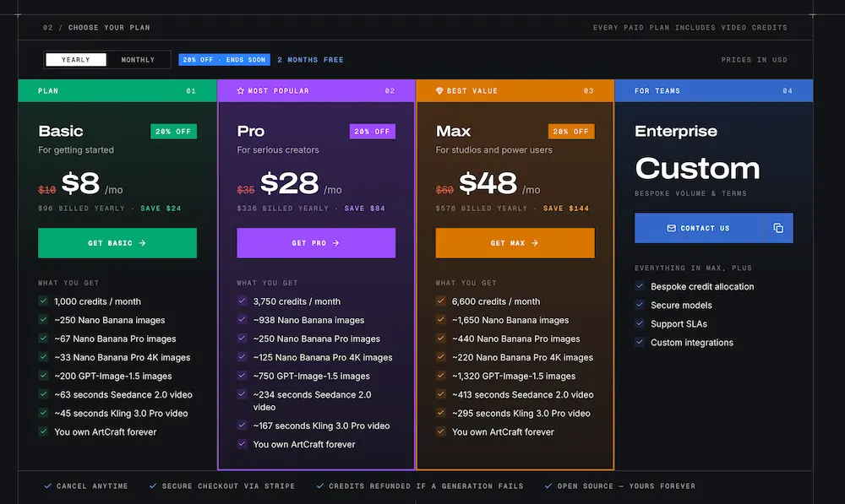This screenshot has height=504, width=845.
Task: Click the Custom Enterprise price text
Action: (x=697, y=169)
